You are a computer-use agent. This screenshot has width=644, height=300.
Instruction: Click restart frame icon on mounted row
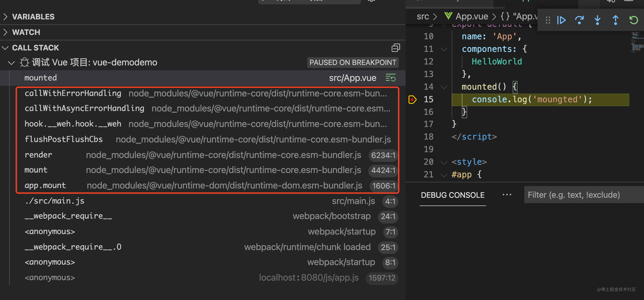pyautogui.click(x=391, y=78)
